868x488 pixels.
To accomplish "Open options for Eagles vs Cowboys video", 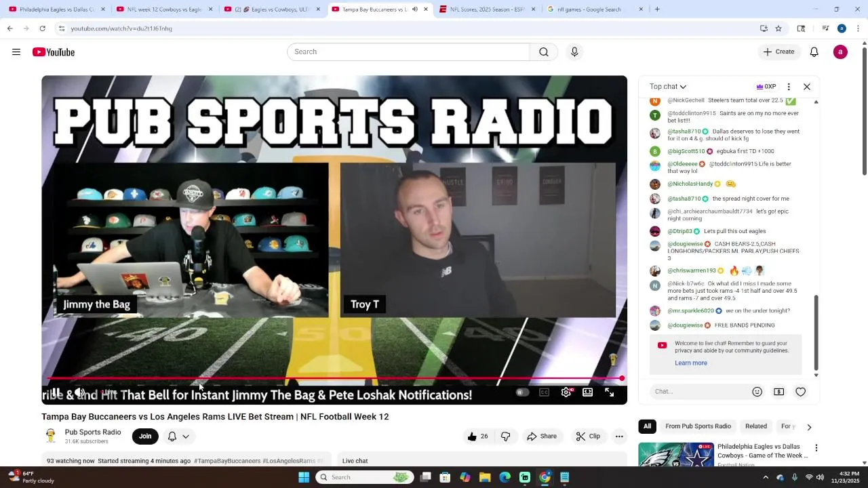I will 816,448.
